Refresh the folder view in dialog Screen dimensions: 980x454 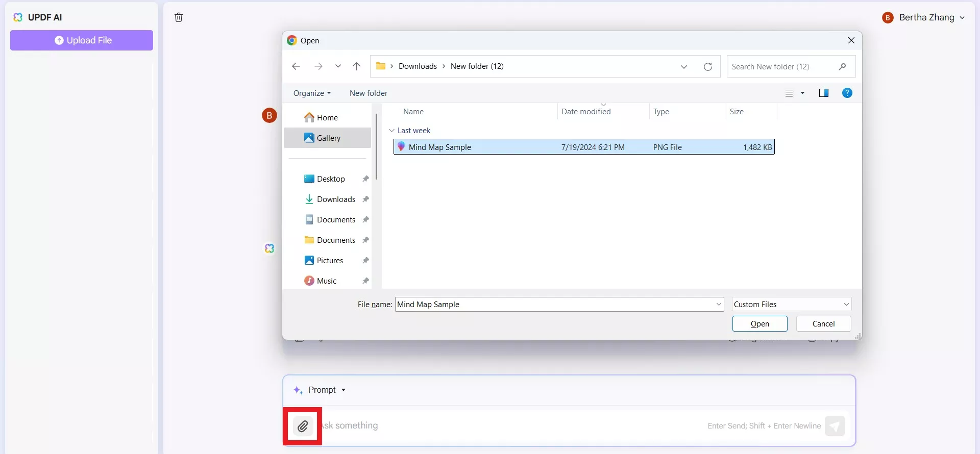click(708, 67)
